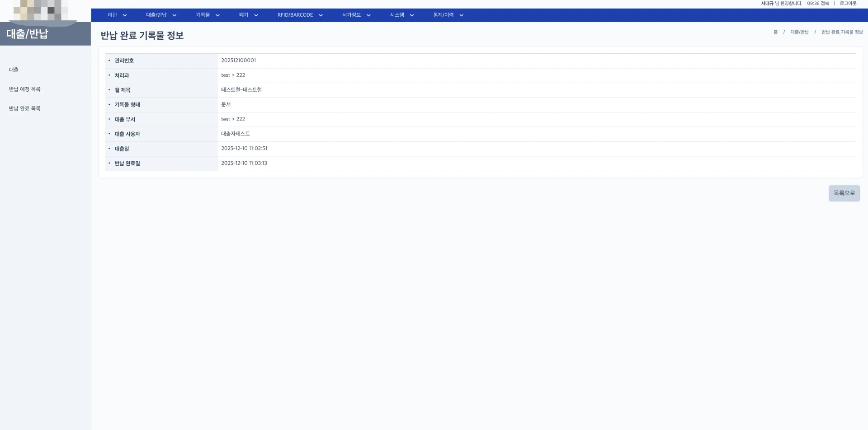
Task: Click the 로그아웃 link
Action: tap(848, 4)
